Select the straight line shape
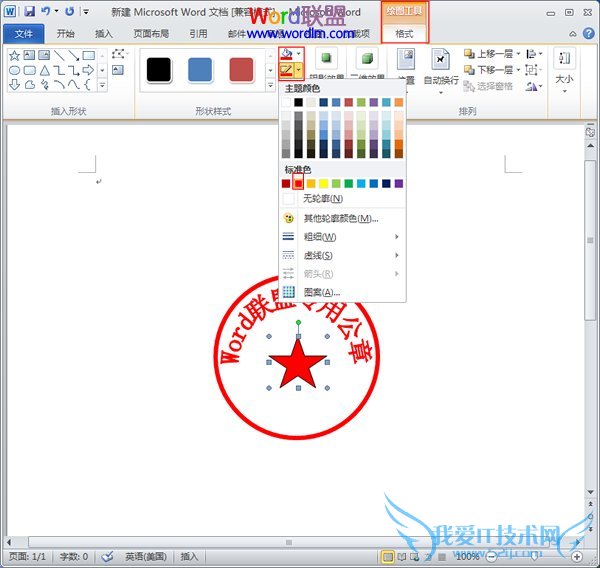 coord(59,55)
